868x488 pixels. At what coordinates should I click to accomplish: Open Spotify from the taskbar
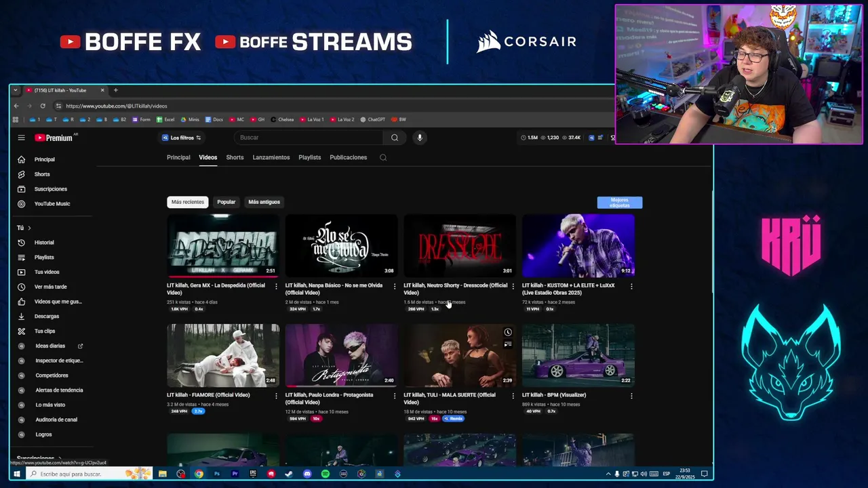point(325,474)
